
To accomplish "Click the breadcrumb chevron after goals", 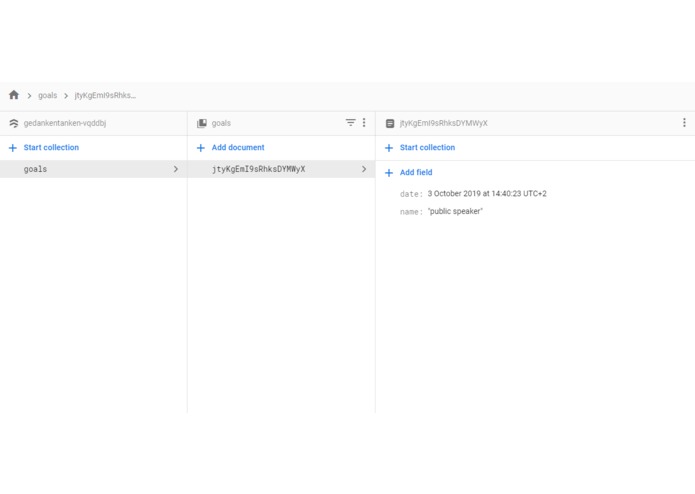I will (66, 96).
